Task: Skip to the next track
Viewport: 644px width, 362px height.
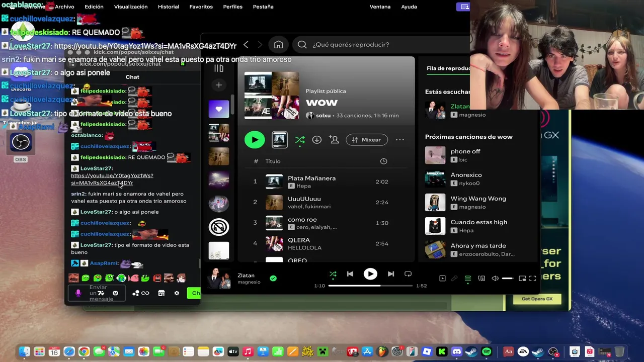Action: click(391, 274)
